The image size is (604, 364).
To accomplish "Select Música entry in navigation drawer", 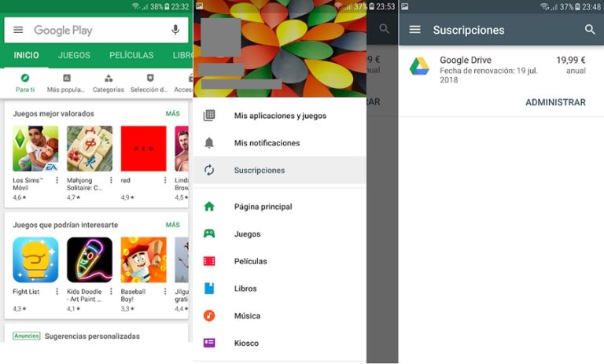I will click(280, 315).
